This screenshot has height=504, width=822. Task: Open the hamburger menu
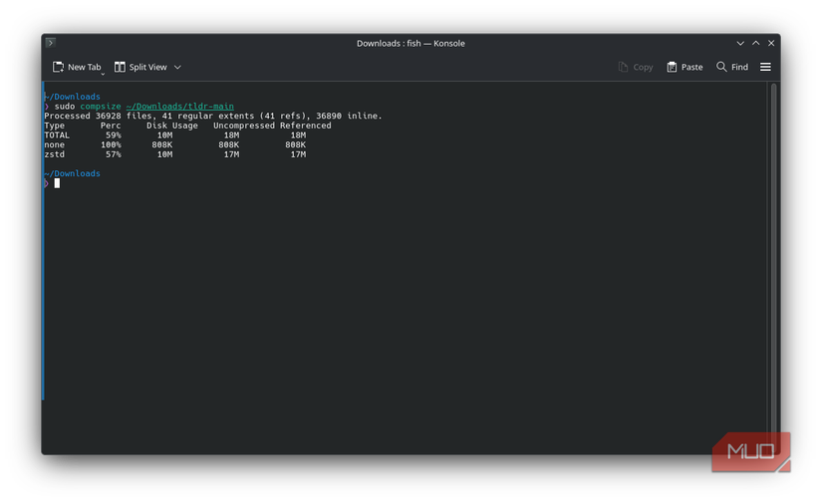point(765,67)
